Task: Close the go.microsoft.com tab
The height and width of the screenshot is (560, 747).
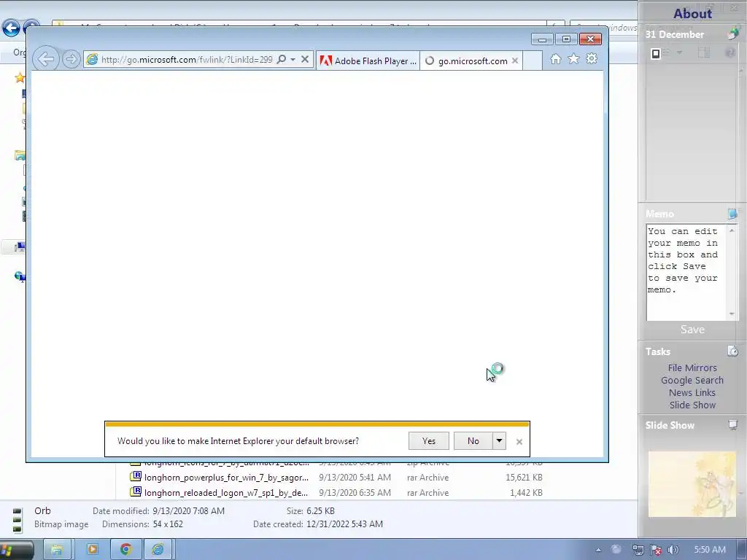Action: tap(515, 61)
